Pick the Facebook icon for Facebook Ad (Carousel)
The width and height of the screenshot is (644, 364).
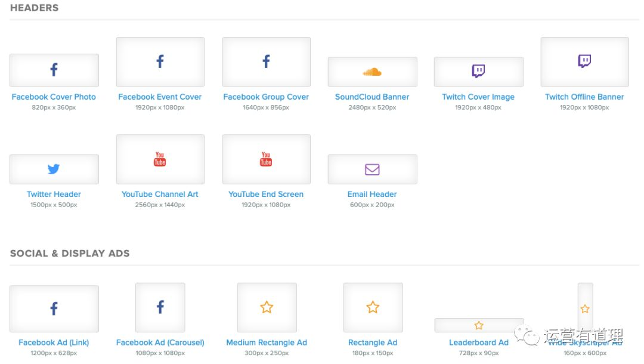[160, 307]
